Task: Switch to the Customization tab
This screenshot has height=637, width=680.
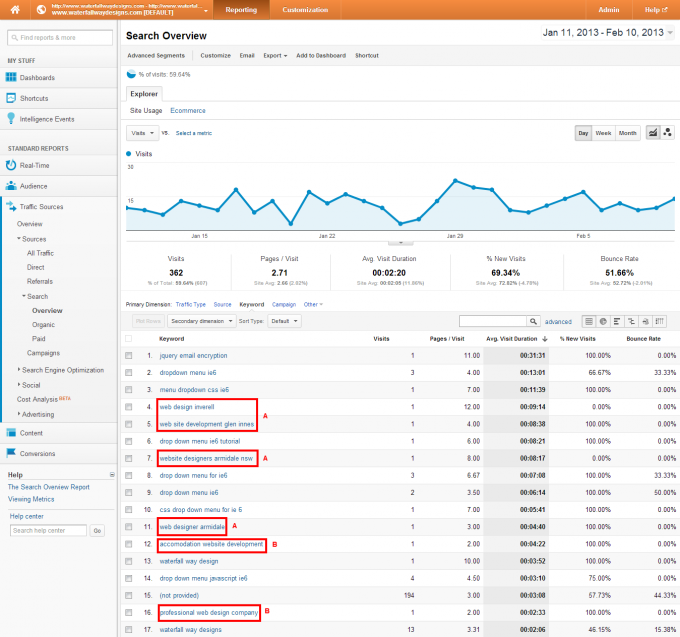Action: coord(305,9)
